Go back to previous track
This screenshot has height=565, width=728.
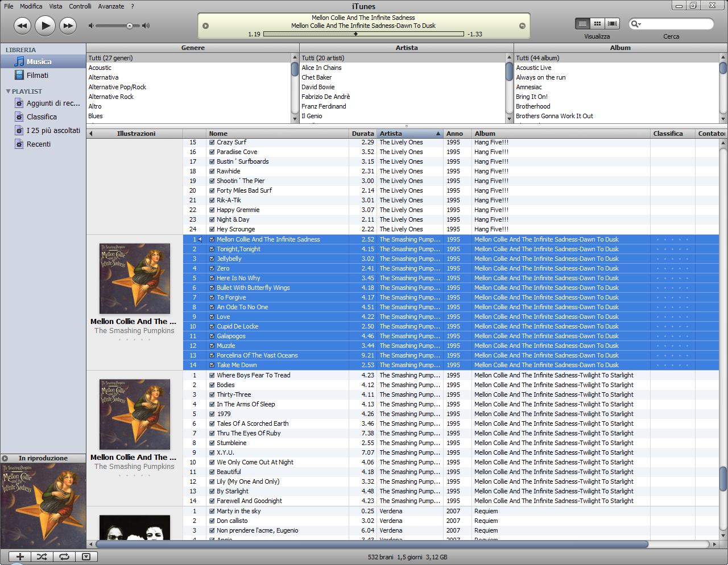tap(22, 26)
